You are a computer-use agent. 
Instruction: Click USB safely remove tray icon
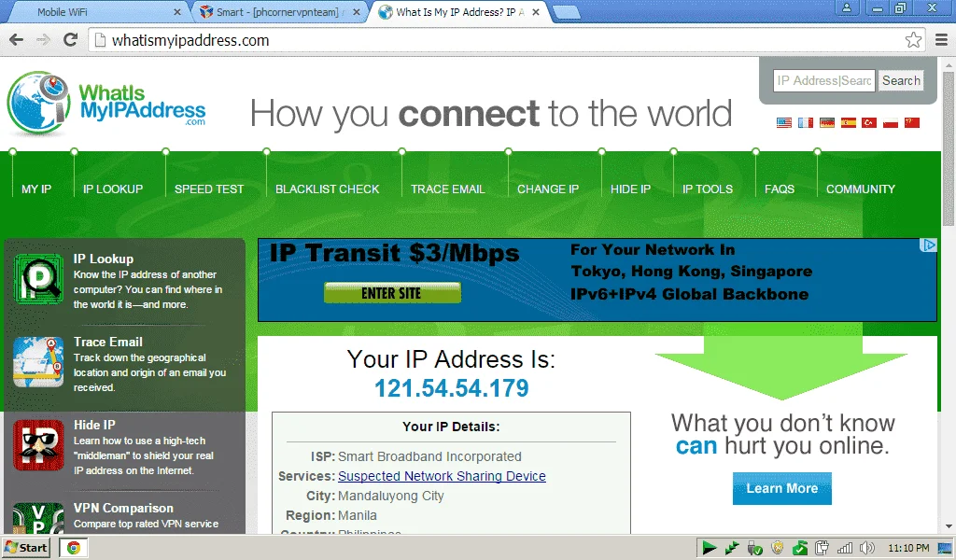coord(754,548)
